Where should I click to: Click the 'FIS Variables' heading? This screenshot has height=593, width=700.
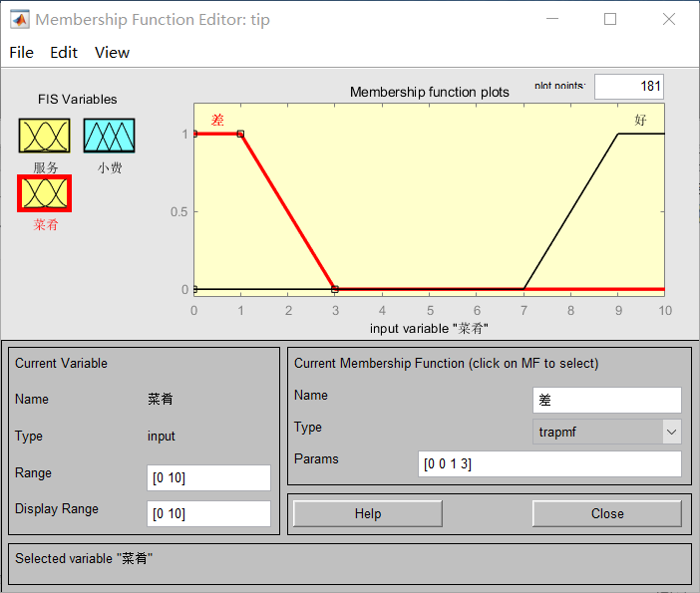(x=77, y=99)
